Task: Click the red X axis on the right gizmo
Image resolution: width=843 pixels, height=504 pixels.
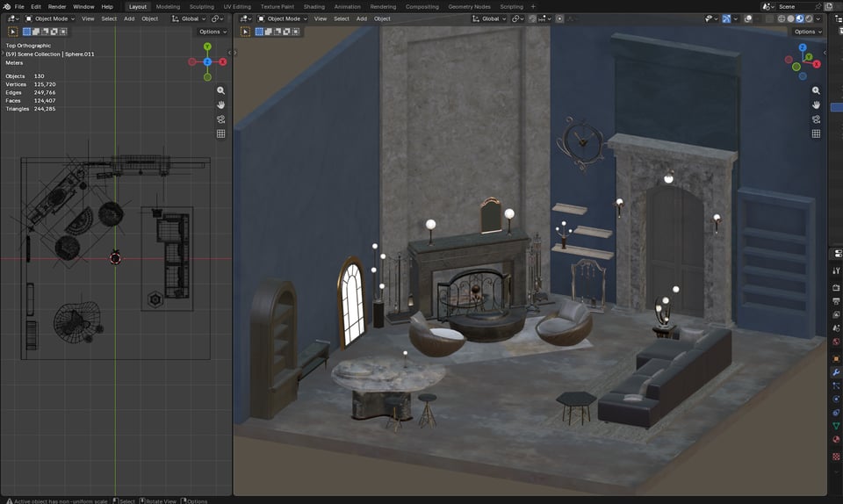Action: coord(817,64)
